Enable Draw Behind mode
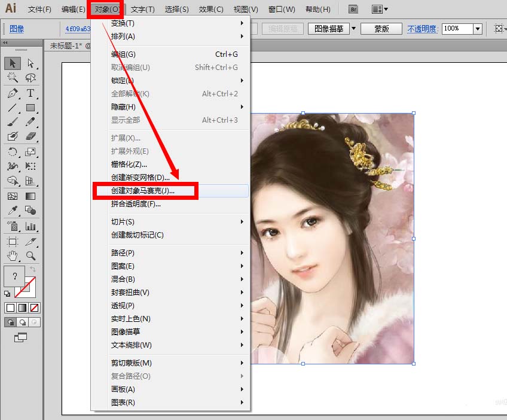This screenshot has height=420, width=507. coord(23,322)
